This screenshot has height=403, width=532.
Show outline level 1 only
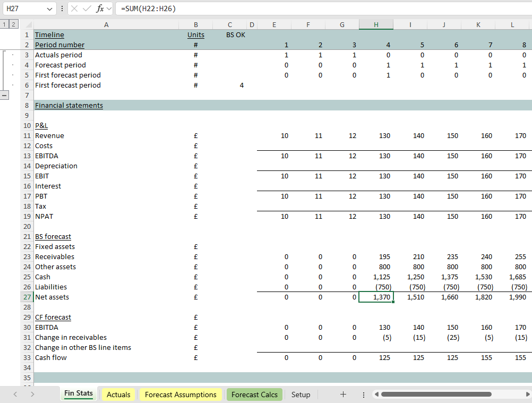point(4,24)
